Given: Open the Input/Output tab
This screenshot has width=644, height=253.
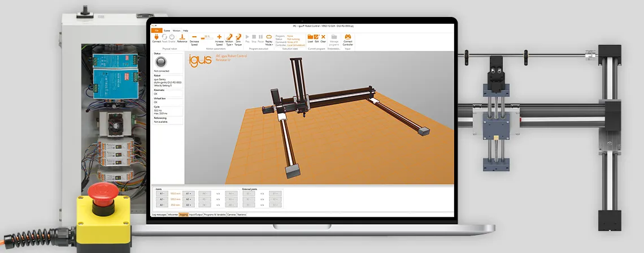Looking at the screenshot, I should [x=196, y=215].
